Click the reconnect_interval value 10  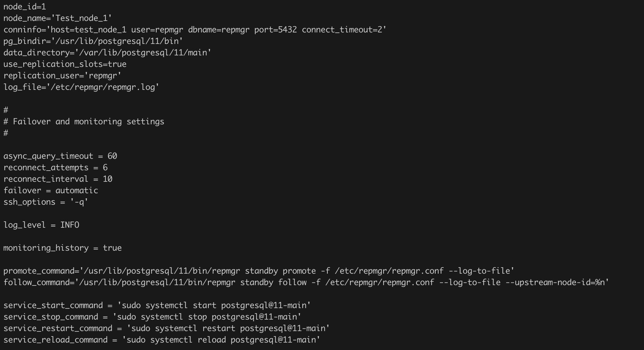coord(108,179)
